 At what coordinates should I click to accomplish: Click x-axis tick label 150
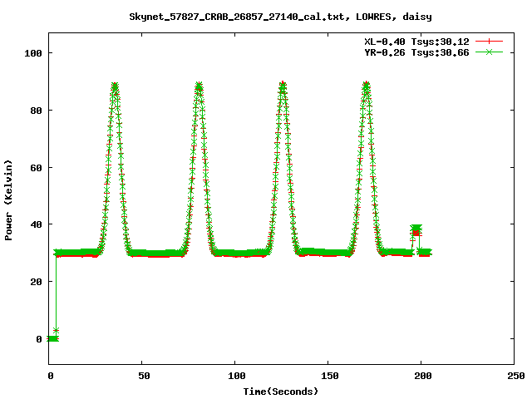329,376
